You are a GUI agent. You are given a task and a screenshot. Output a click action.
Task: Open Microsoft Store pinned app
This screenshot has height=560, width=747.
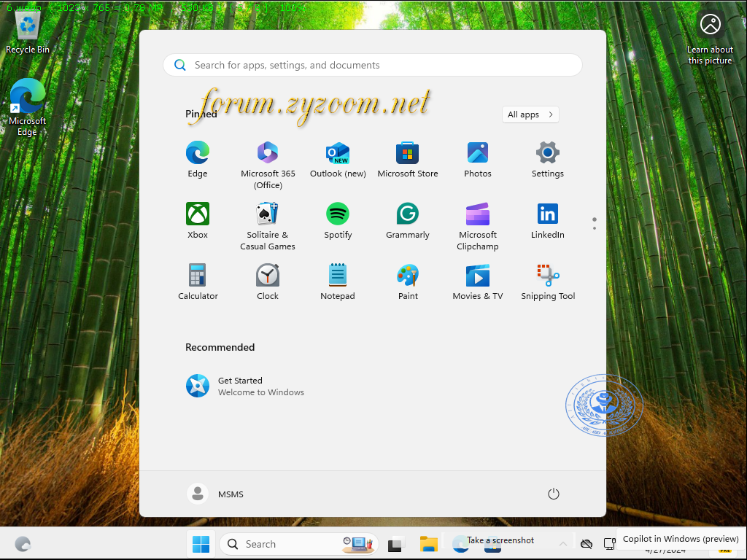click(x=407, y=160)
